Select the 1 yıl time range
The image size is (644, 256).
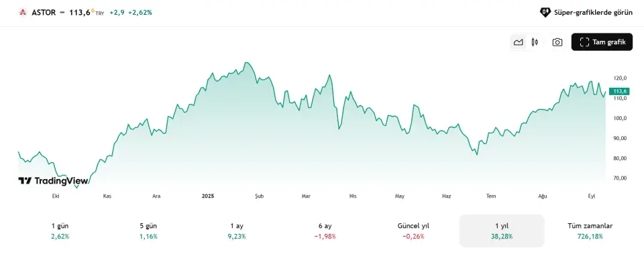coord(502,231)
